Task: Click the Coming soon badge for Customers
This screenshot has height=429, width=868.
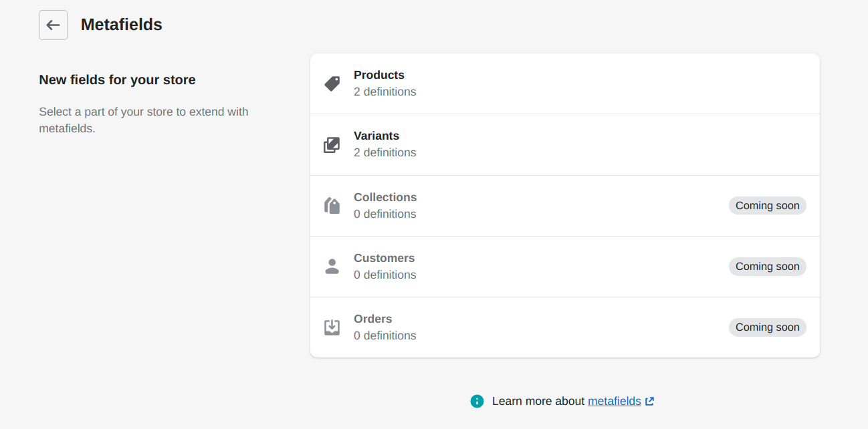Action: click(767, 267)
